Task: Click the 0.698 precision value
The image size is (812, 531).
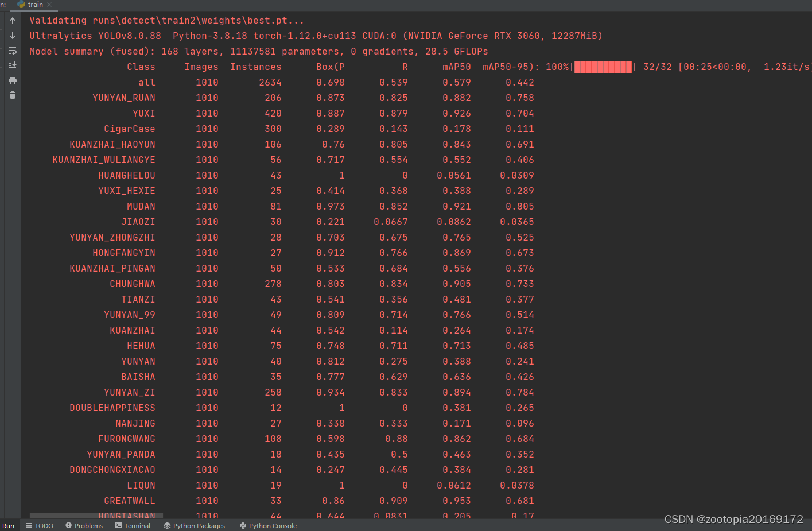Action: [x=331, y=83]
